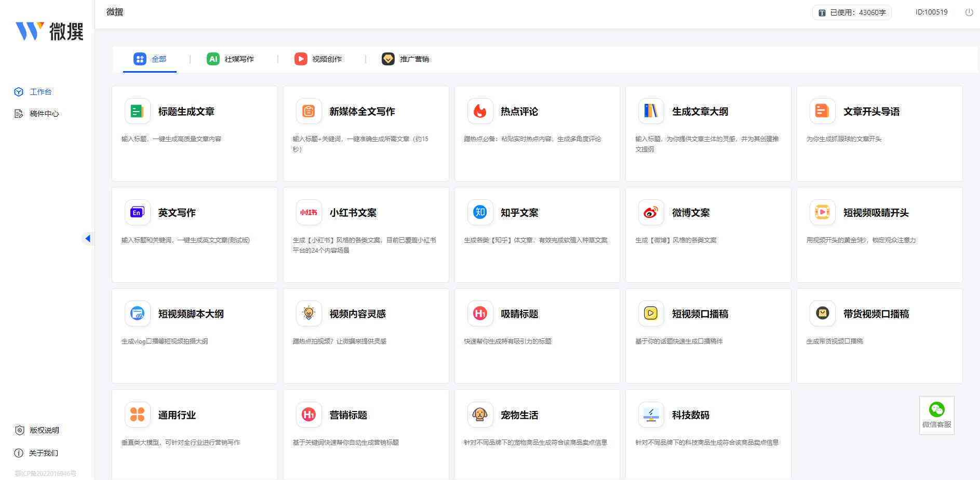Select the 知乎文案 tool icon
This screenshot has width=980, height=480.
tap(479, 212)
